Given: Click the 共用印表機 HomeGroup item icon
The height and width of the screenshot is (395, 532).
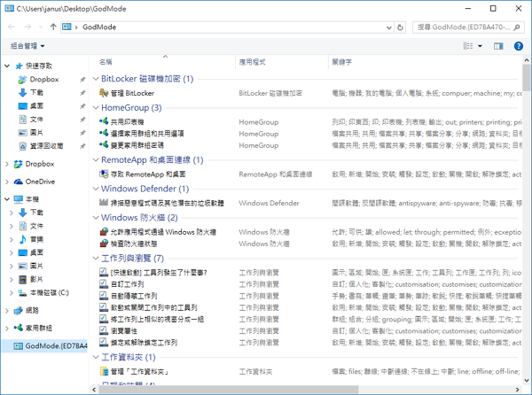Looking at the screenshot, I should point(104,121).
